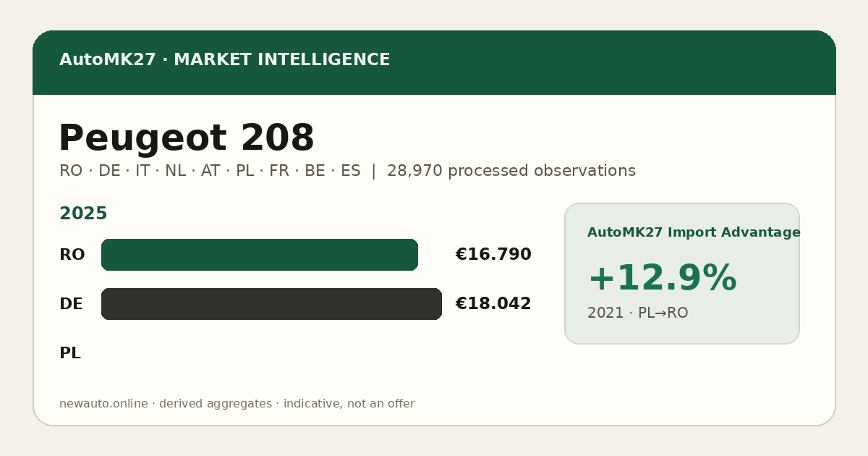Image resolution: width=868 pixels, height=456 pixels.
Task: Click the dark DE price bar
Action: [x=271, y=304]
